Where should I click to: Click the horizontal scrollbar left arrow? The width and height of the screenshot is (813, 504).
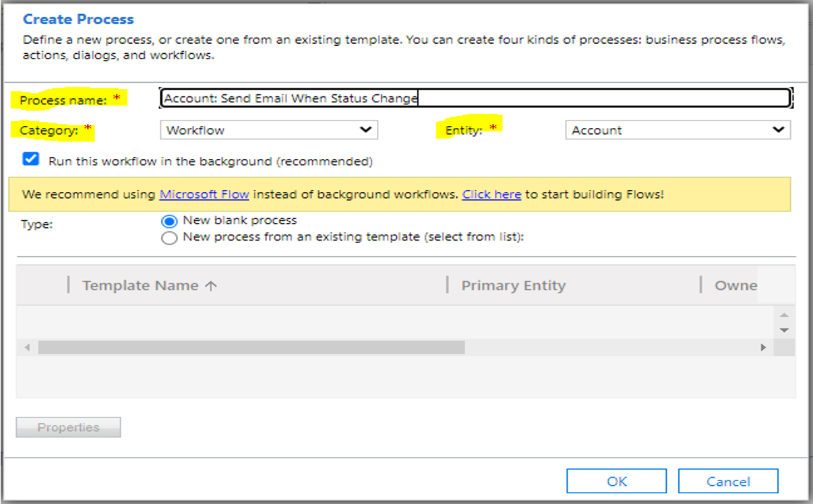(28, 348)
